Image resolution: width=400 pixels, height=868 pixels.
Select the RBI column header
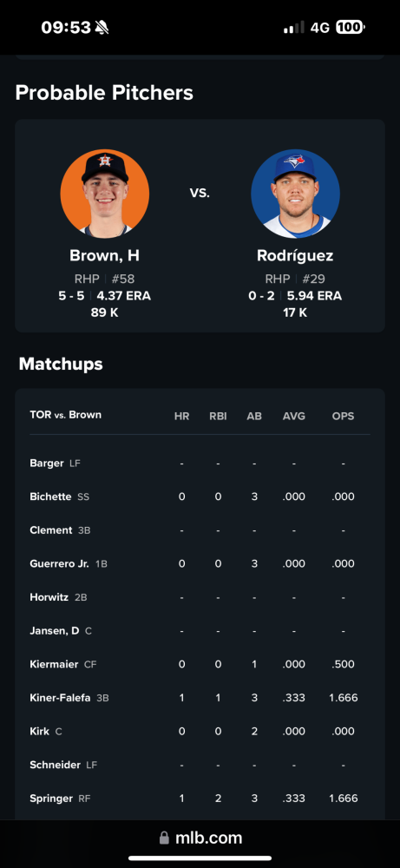click(218, 417)
